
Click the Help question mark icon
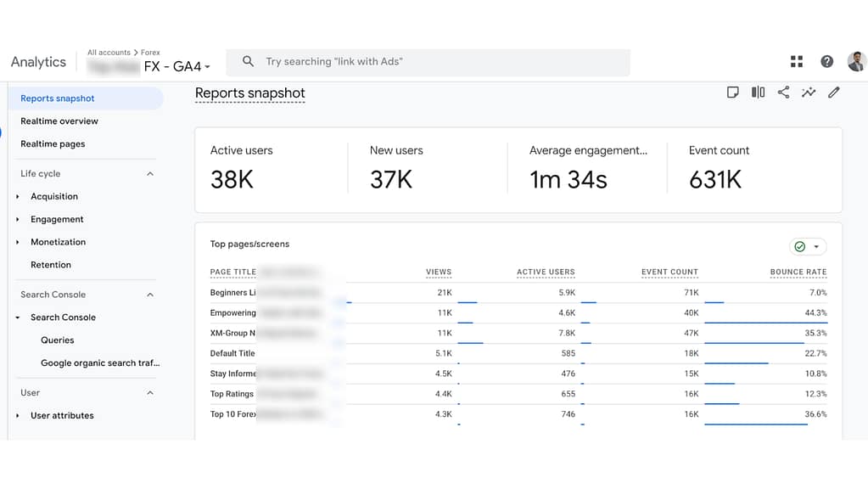tap(826, 61)
